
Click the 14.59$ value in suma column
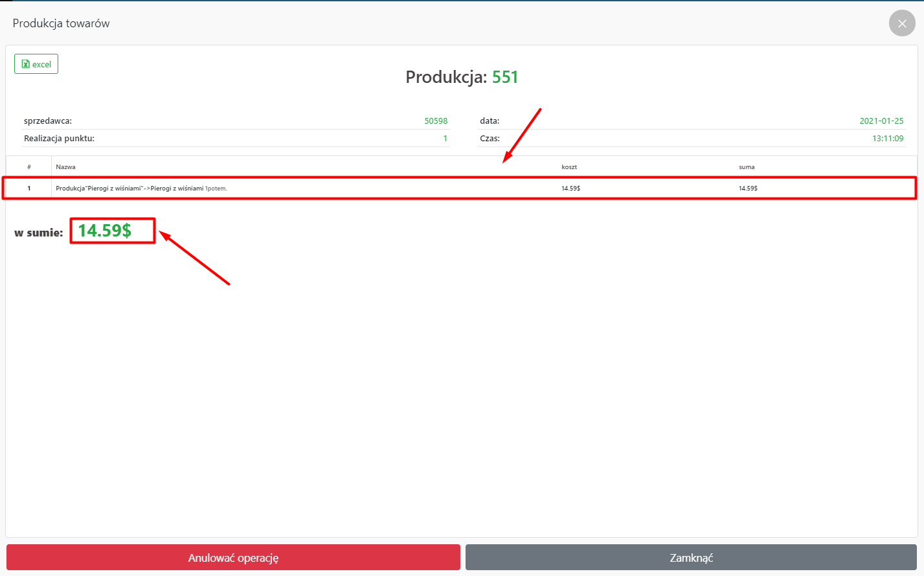pyautogui.click(x=748, y=189)
